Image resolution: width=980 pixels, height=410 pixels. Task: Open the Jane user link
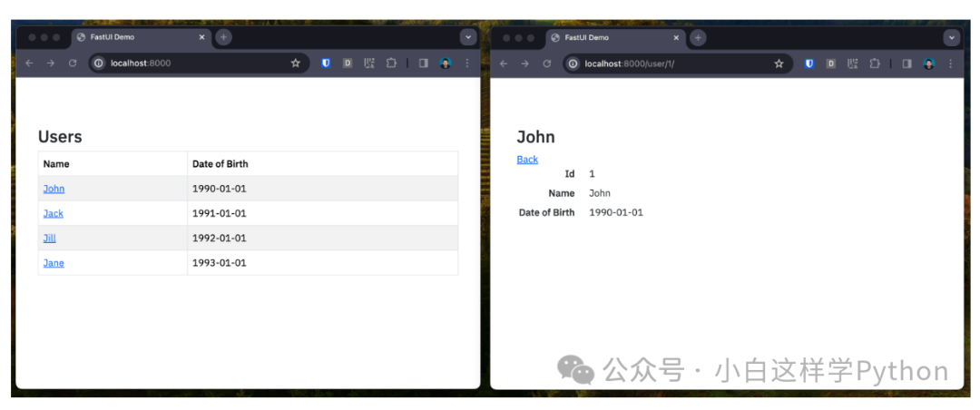click(54, 263)
